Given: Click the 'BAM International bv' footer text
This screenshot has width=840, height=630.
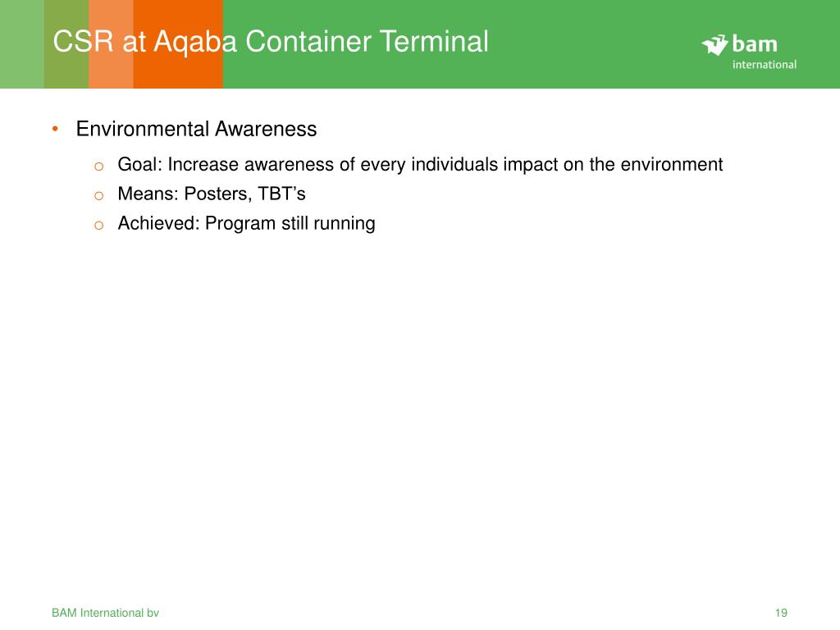Looking at the screenshot, I should click(105, 613).
